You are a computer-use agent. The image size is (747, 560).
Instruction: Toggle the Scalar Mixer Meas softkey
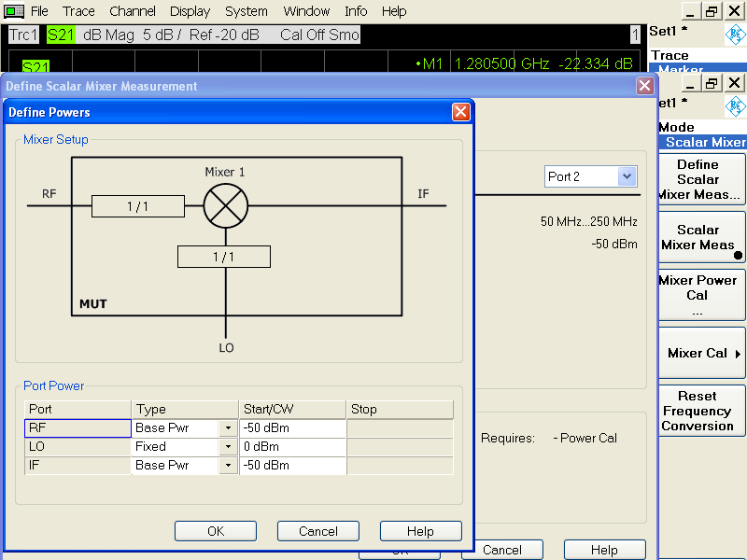coord(702,237)
